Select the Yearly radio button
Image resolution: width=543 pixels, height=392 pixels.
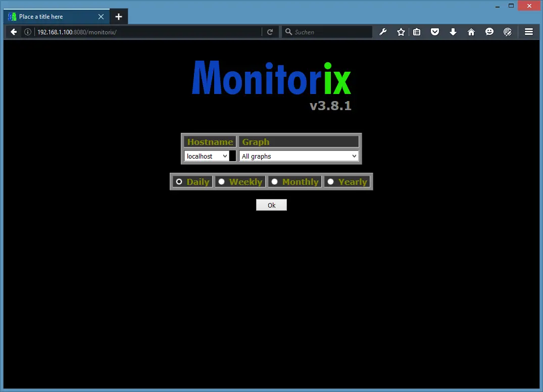(x=331, y=181)
